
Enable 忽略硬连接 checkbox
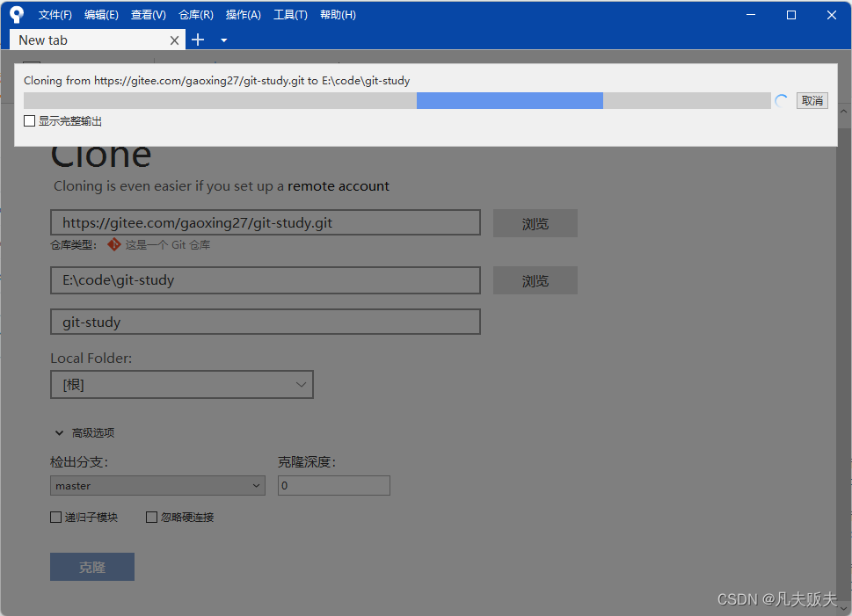[151, 517]
